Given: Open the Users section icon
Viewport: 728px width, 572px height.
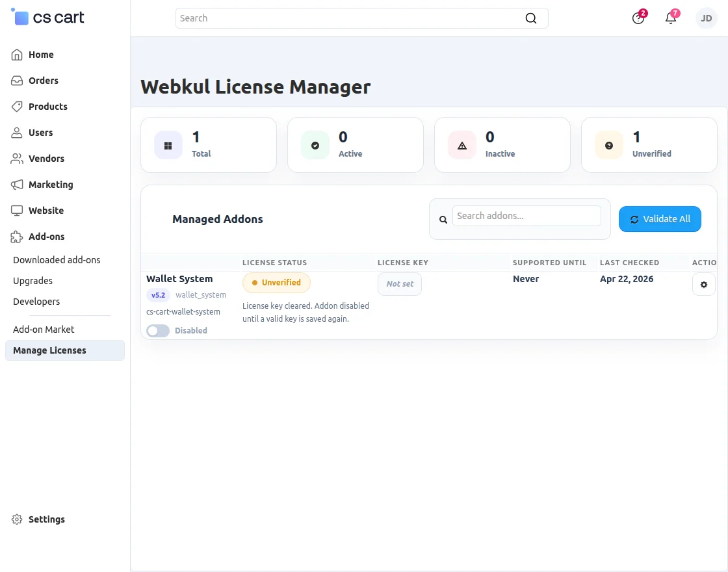Looking at the screenshot, I should 16,133.
